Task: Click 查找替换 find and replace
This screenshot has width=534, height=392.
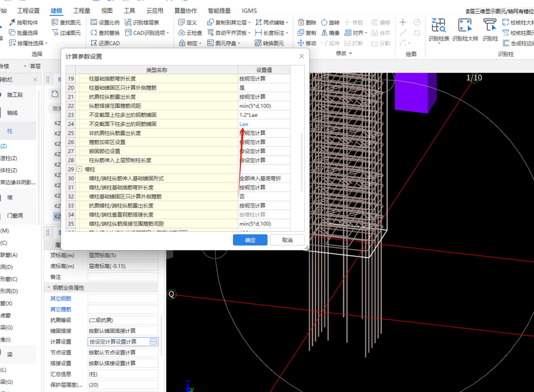Action: click(105, 33)
